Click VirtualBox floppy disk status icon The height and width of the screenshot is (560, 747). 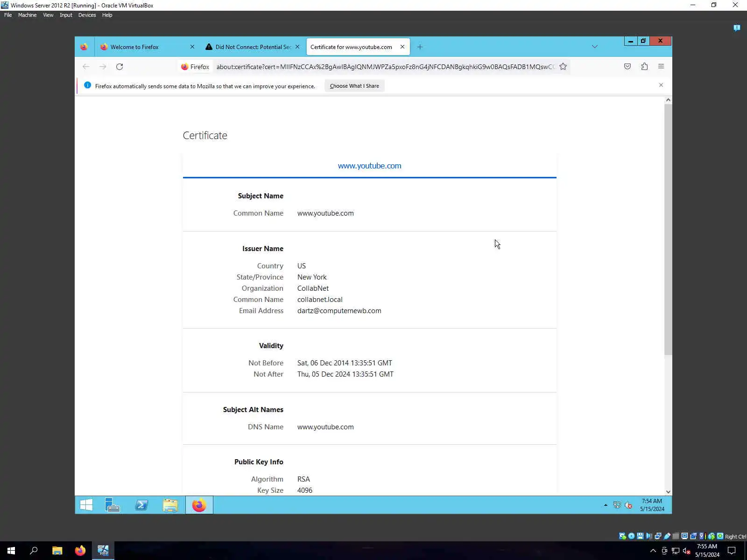click(x=640, y=536)
